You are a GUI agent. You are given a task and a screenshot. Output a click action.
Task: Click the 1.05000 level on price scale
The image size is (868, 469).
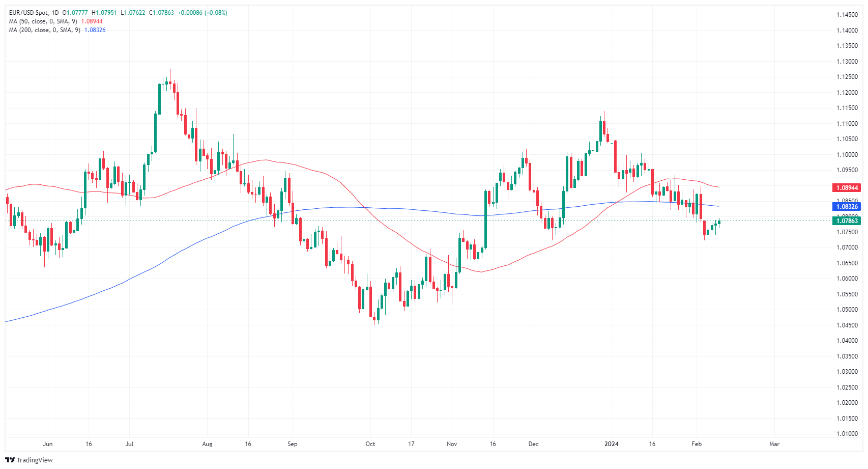coord(847,310)
